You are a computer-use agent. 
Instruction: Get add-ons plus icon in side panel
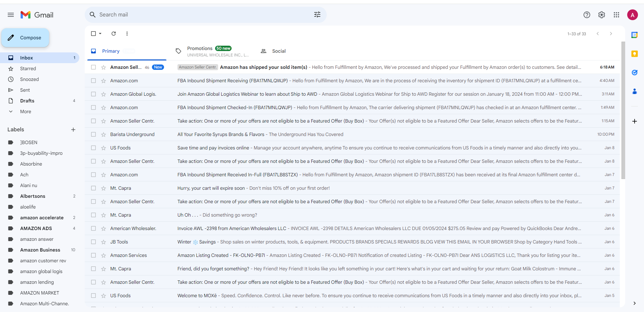pyautogui.click(x=635, y=121)
